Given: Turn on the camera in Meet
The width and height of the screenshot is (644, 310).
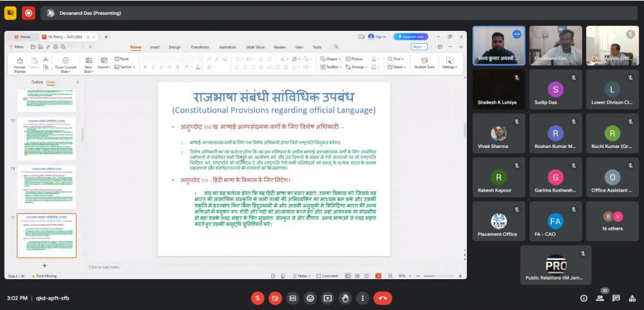Looking at the screenshot, I should click(275, 298).
